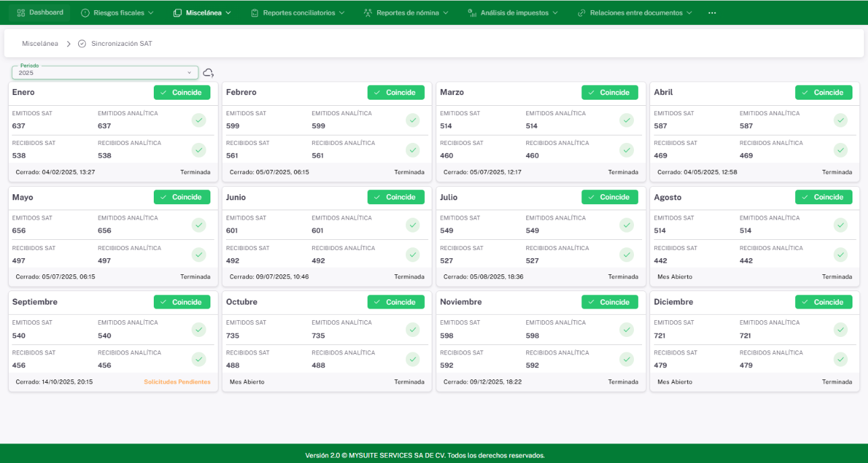Expand the Riesgos fiscales menu
Viewport: 868px width, 463px height.
pos(117,13)
